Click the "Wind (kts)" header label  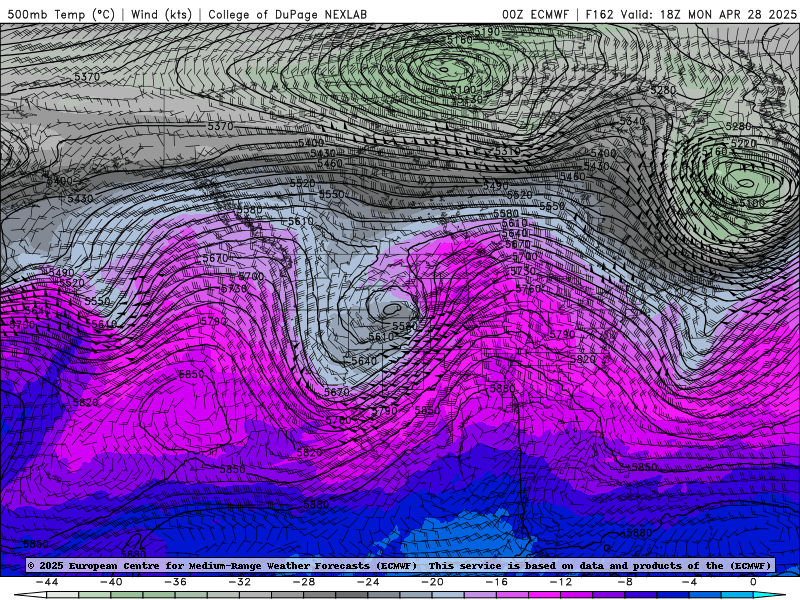pos(161,14)
